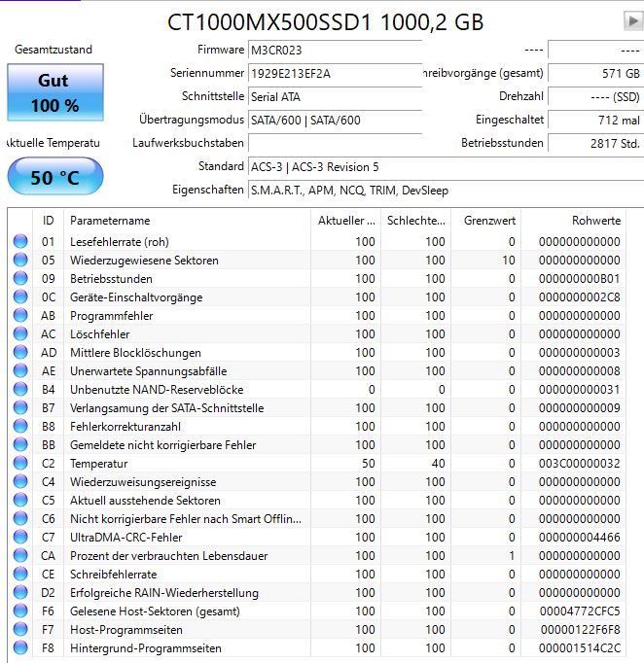This screenshot has width=644, height=663.
Task: Select the Unbenutzte NAND-Reserveblöcke parameter name
Action: pos(157,390)
